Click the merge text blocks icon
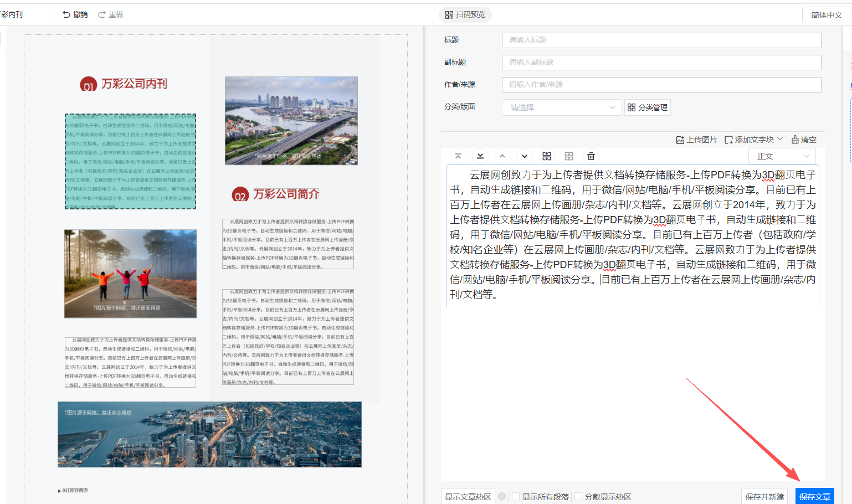852x504 pixels. tap(569, 156)
